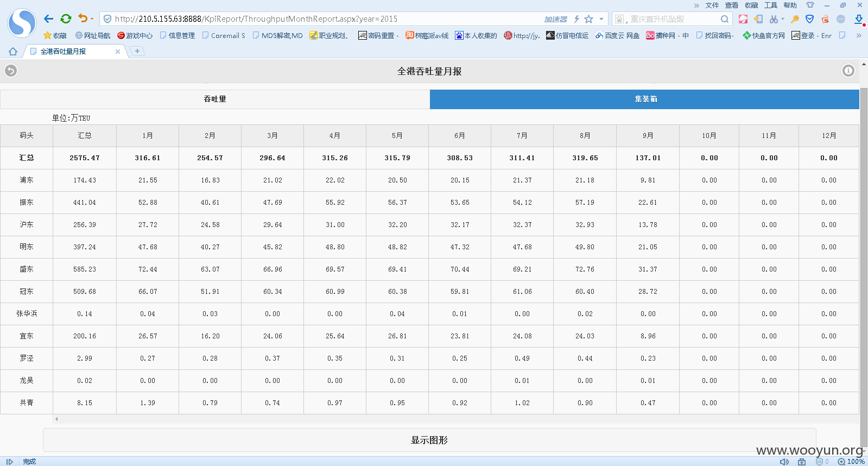Click the accelerator lightning bolt icon
Image resolution: width=868 pixels, height=466 pixels.
576,19
